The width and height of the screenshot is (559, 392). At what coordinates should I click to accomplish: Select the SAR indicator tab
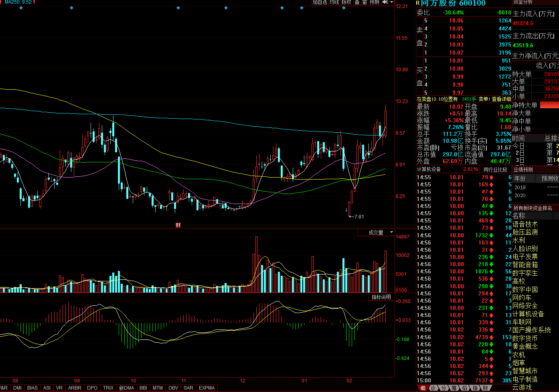click(x=188, y=388)
